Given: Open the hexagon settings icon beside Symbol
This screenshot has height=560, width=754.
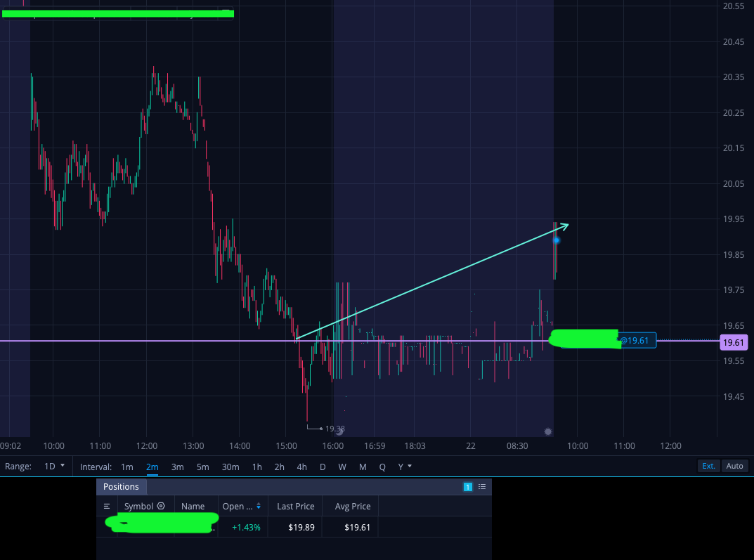Looking at the screenshot, I should (x=161, y=506).
